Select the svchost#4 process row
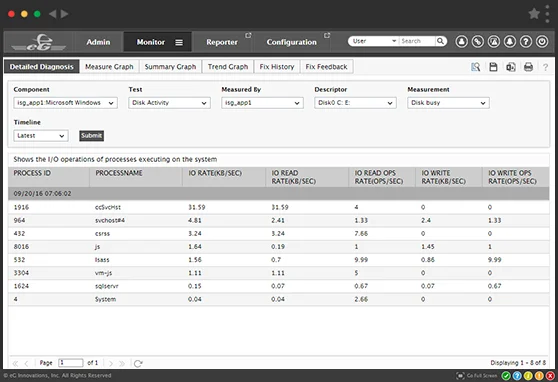 pos(279,220)
